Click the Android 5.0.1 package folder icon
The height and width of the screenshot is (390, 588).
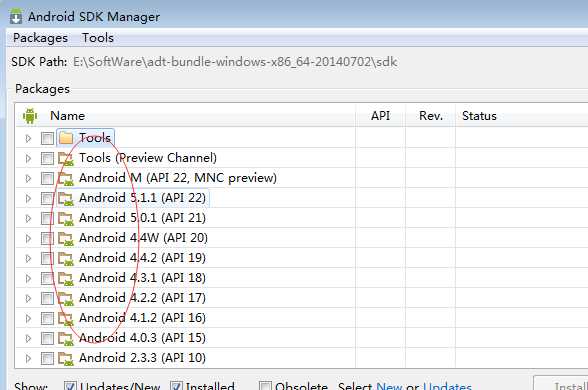(x=66, y=218)
